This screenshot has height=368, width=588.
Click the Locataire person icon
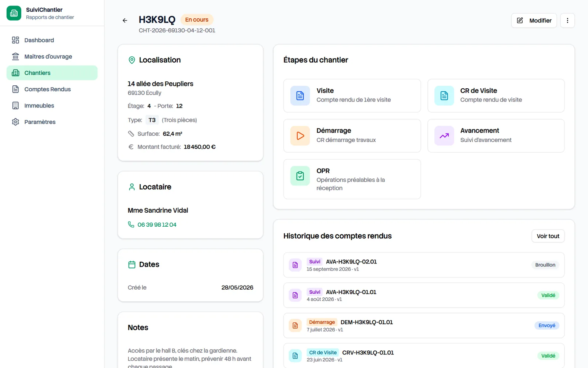coord(132,187)
